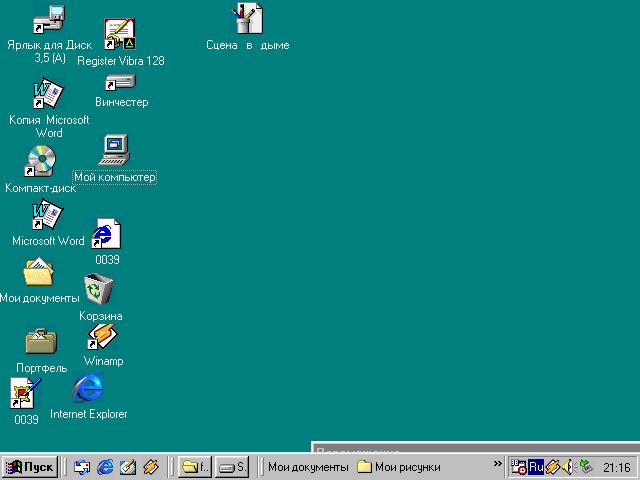Select the floppy disk 3,5 (A) shortcut
Viewport: 640px width, 480px height.
49,20
